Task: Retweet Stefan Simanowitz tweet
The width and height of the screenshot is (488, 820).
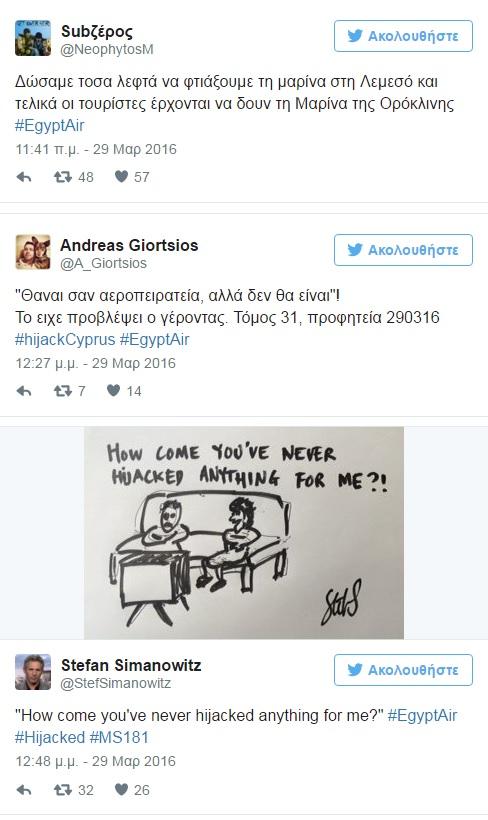Action: pos(63,790)
